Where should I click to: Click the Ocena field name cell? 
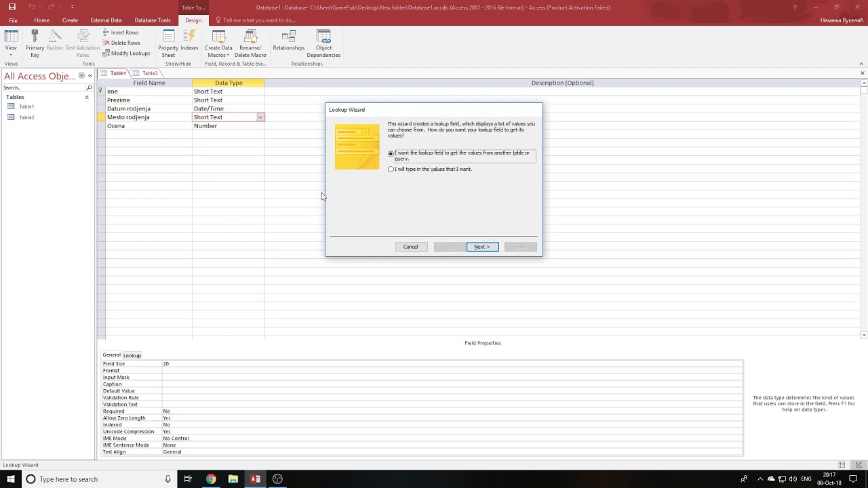tap(149, 126)
